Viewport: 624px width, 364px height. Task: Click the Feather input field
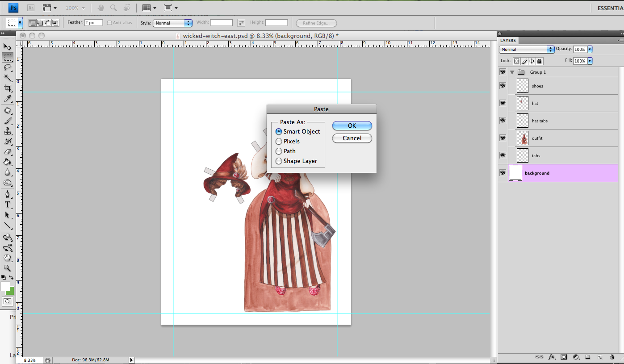[93, 23]
